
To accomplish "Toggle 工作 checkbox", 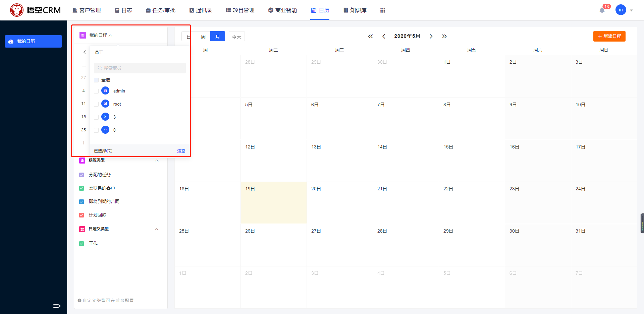I will point(82,244).
